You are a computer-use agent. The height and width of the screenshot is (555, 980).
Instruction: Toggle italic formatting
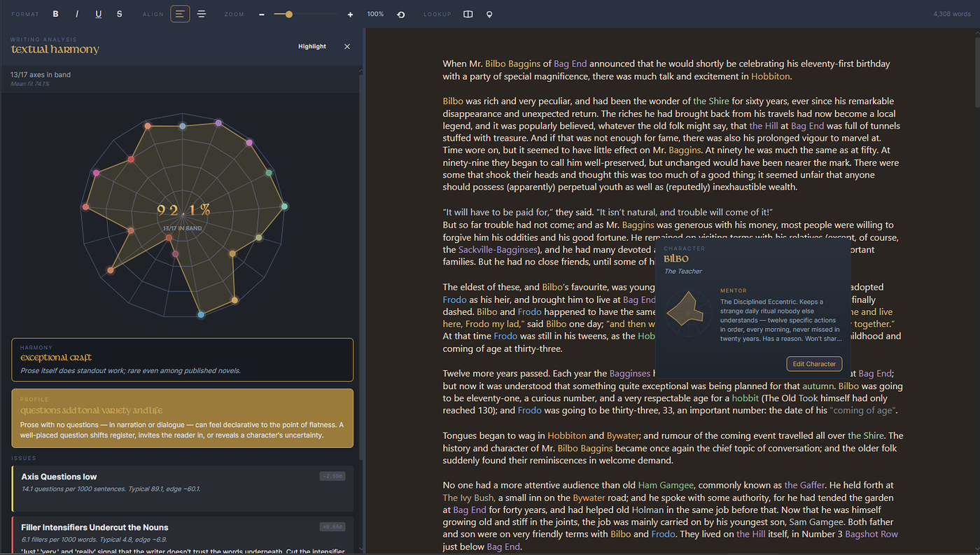click(x=77, y=14)
